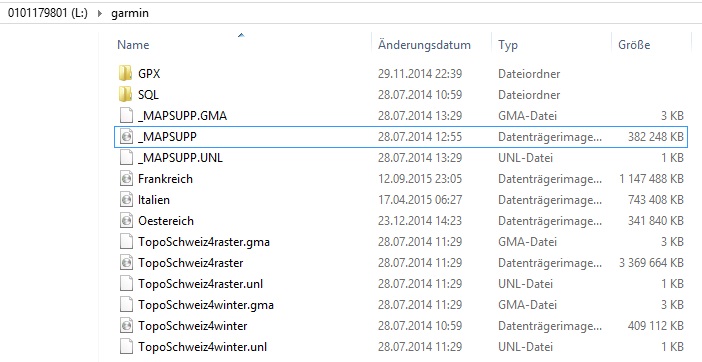Click UNL-Datei type in _MAPSUPP.UNL row
Image resolution: width=702 pixels, height=362 pixels.
pos(526,158)
